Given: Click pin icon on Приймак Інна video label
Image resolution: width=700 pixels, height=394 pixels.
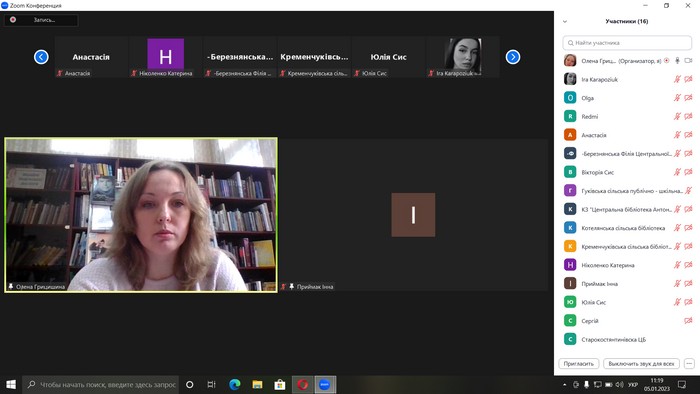Looking at the screenshot, I should coord(292,286).
